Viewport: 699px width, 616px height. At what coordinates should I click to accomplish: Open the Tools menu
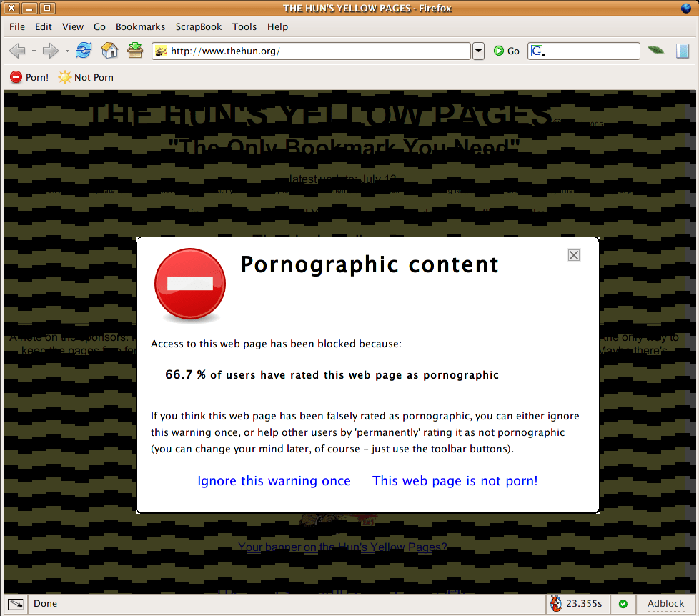[x=244, y=26]
